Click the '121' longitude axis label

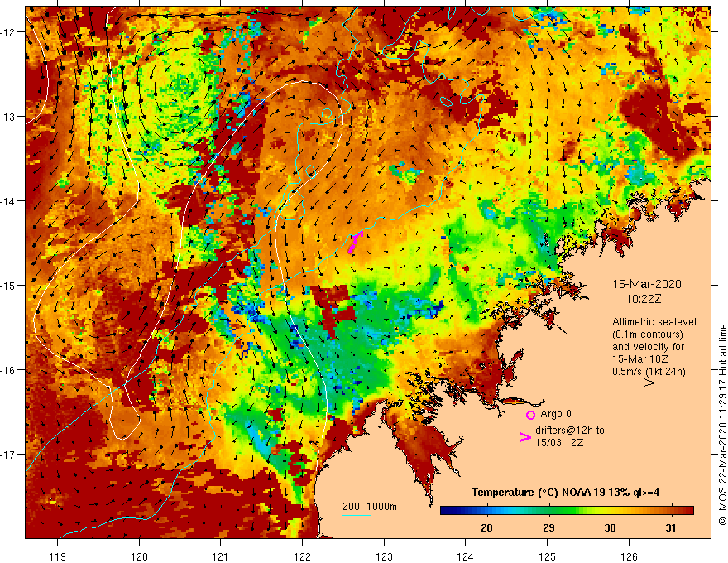click(221, 556)
